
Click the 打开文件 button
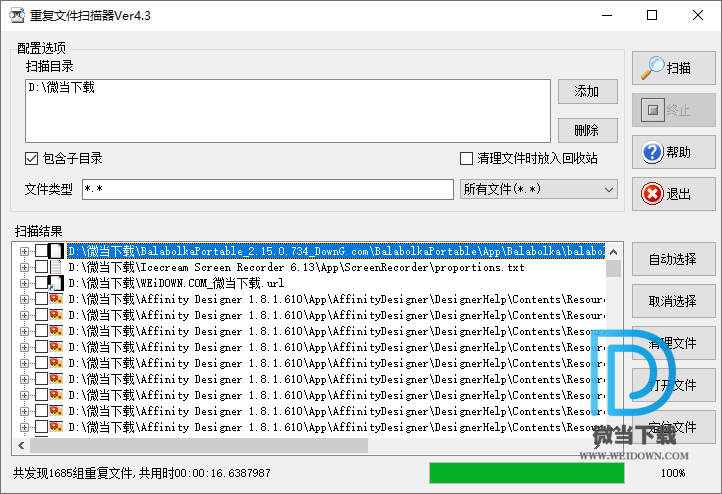coord(673,385)
